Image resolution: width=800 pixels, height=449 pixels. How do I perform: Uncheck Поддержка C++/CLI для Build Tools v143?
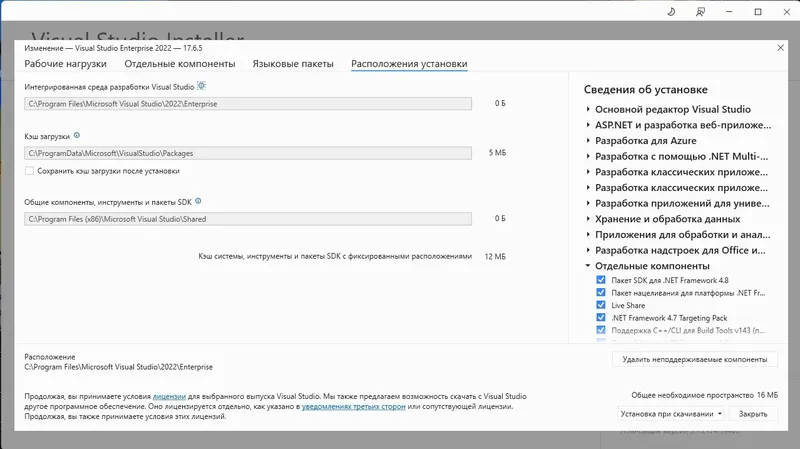(x=601, y=330)
